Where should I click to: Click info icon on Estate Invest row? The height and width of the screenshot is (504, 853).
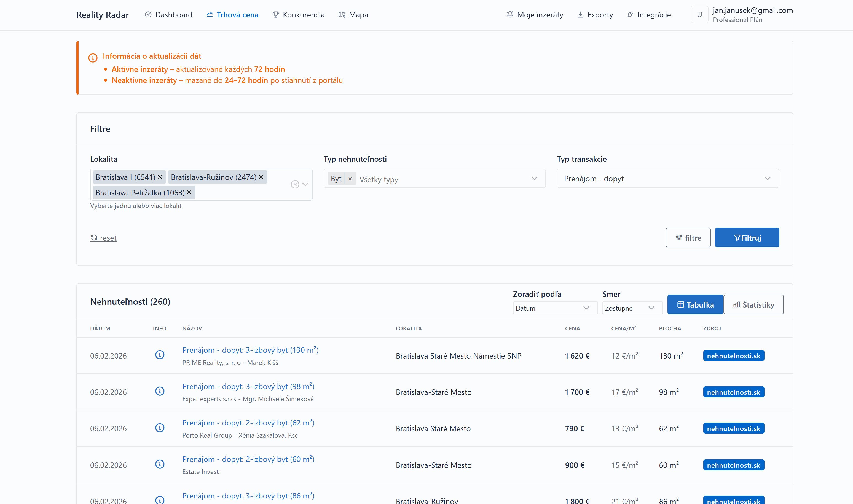[160, 464]
